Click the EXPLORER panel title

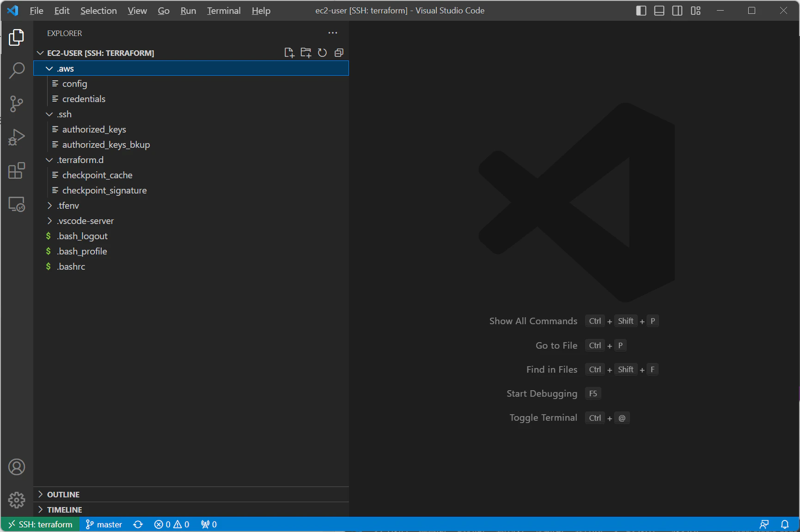point(65,33)
